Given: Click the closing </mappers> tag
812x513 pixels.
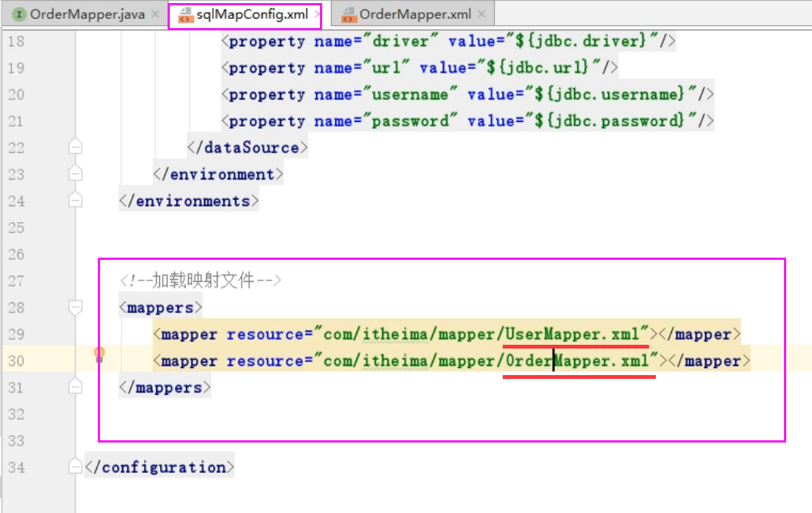Looking at the screenshot, I should (x=165, y=388).
